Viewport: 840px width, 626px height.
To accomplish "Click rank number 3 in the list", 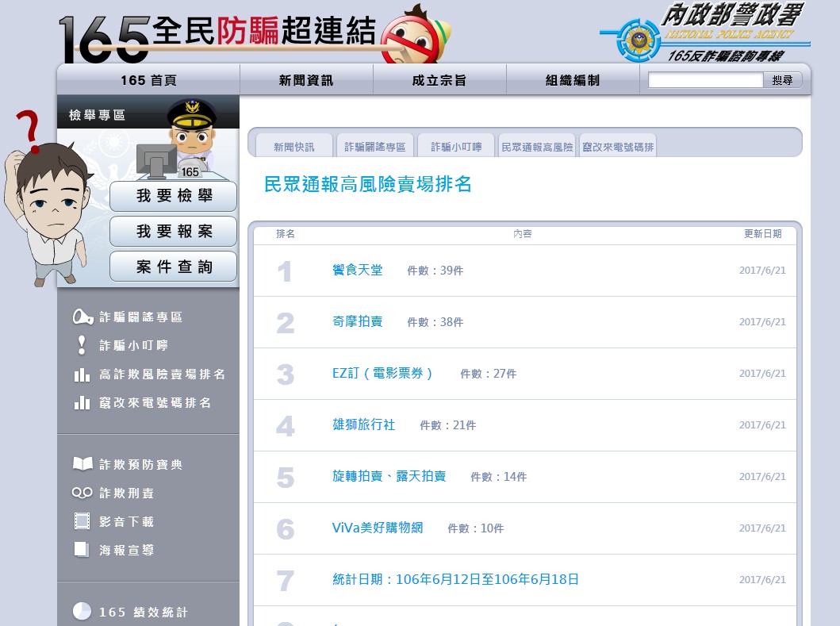I will click(x=286, y=374).
